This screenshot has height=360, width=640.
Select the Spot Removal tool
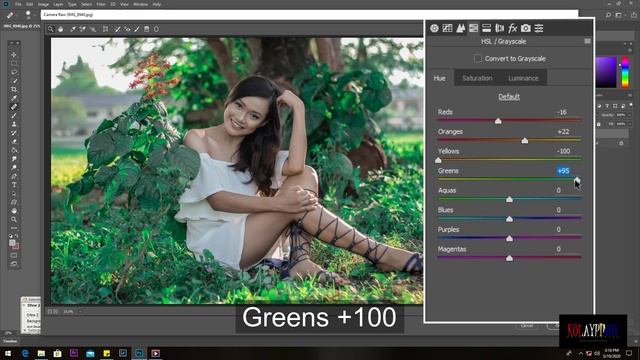(118, 29)
